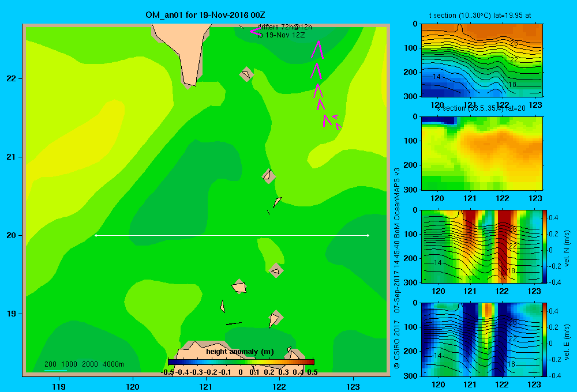
Task: Click the '14' isotherm label in temperature section
Action: pos(436,77)
